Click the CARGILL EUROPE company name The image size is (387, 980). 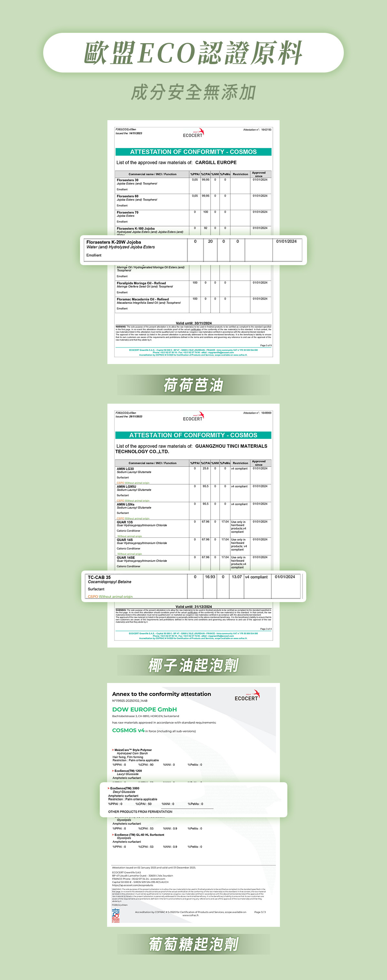[216, 162]
